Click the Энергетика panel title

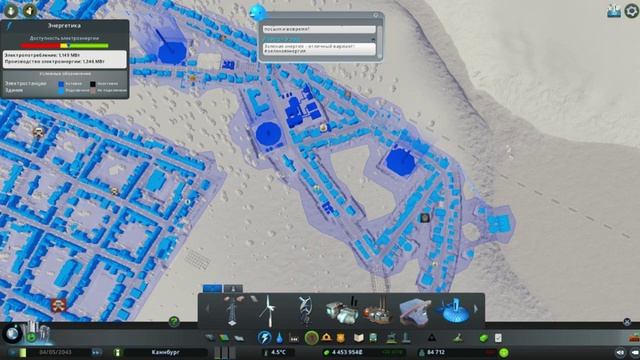64,26
